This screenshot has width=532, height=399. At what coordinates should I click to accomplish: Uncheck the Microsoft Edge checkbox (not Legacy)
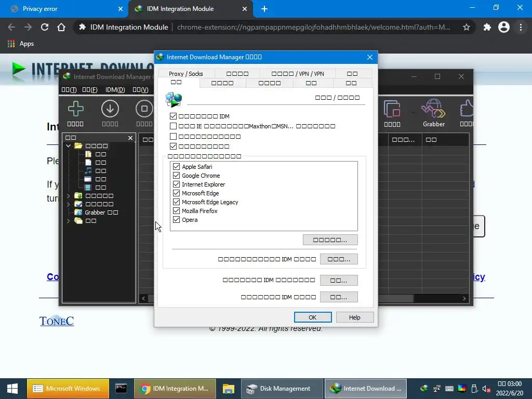click(176, 193)
